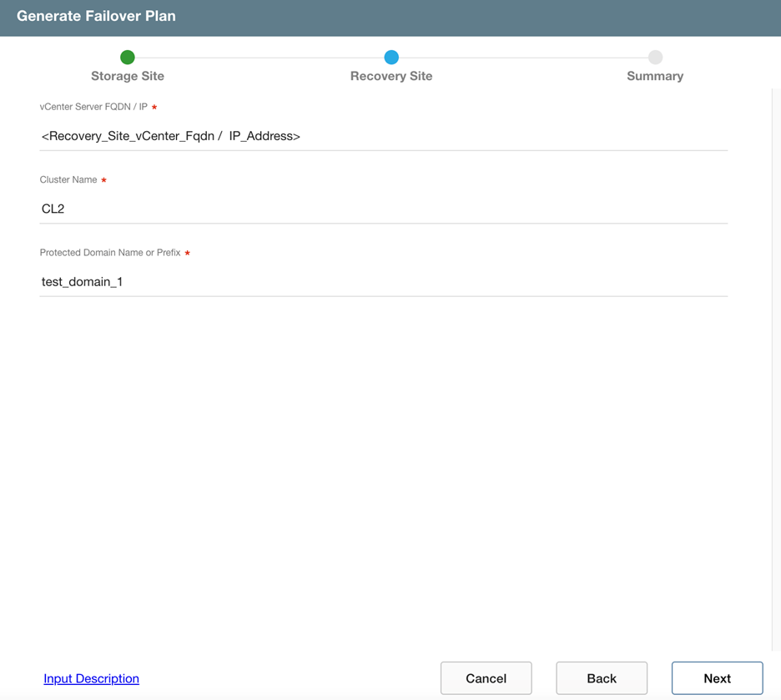Screen dimensions: 781x700
Task: Click into the Cluster Name field containing CL2
Action: click(383, 209)
